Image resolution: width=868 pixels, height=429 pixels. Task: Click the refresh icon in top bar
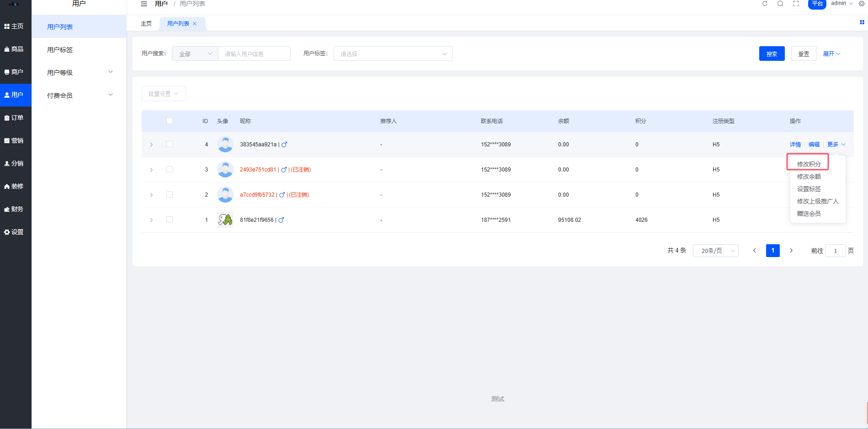(765, 4)
